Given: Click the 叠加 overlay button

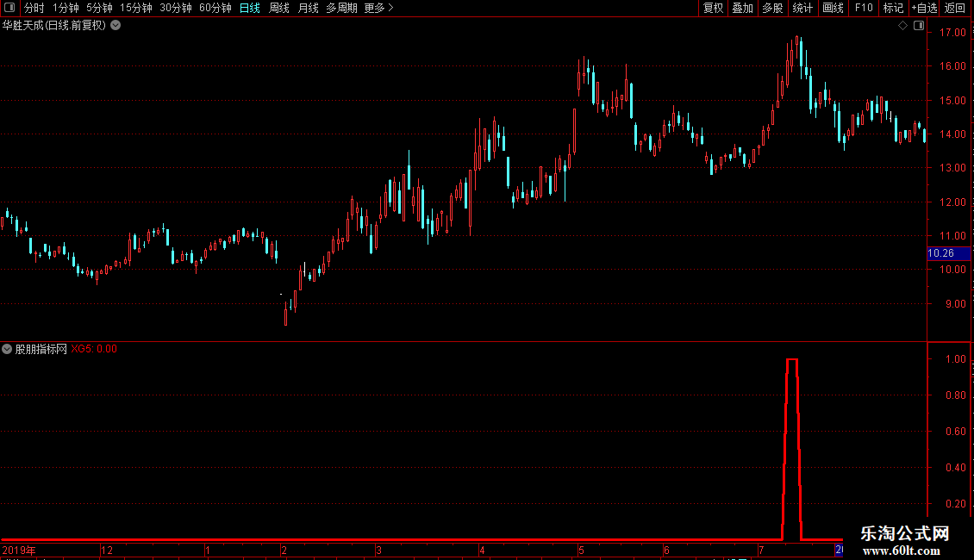Looking at the screenshot, I should pos(742,8).
